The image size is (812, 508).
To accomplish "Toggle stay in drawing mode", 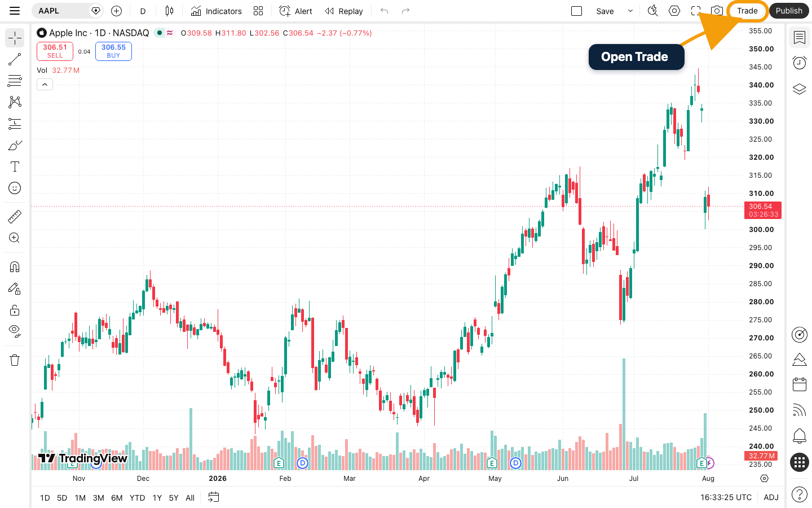I will tap(15, 288).
